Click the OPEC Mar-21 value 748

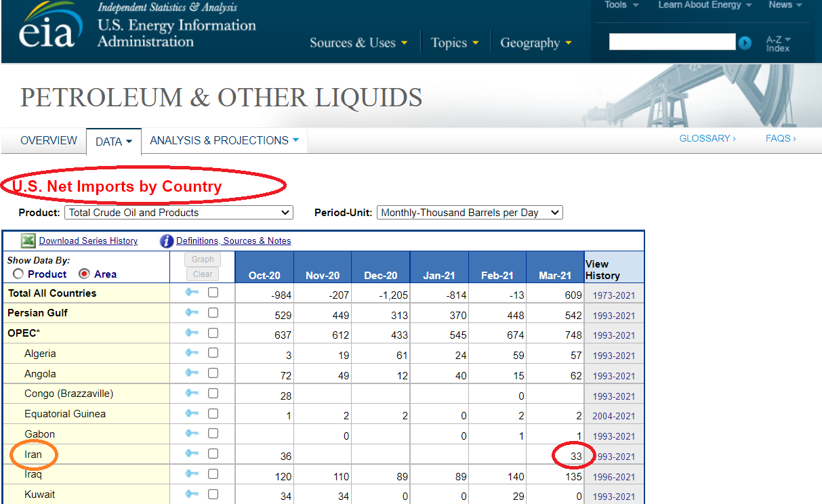click(x=573, y=336)
